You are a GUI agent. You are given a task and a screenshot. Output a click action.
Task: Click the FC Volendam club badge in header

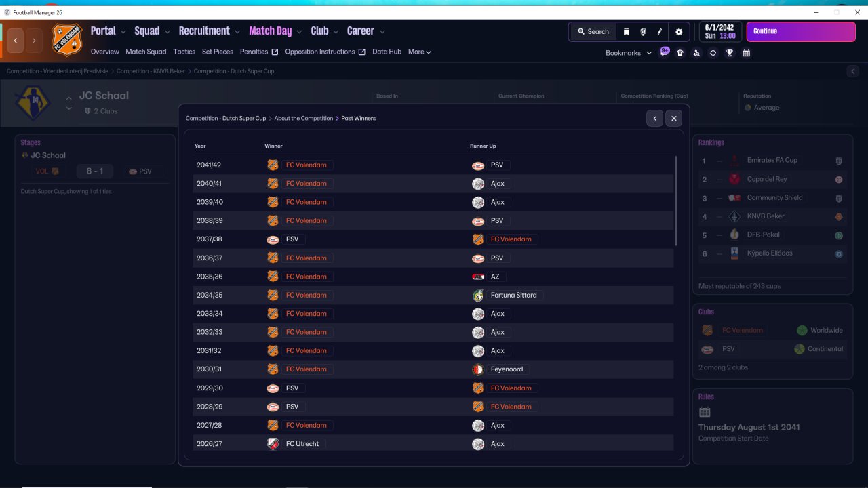(x=67, y=39)
